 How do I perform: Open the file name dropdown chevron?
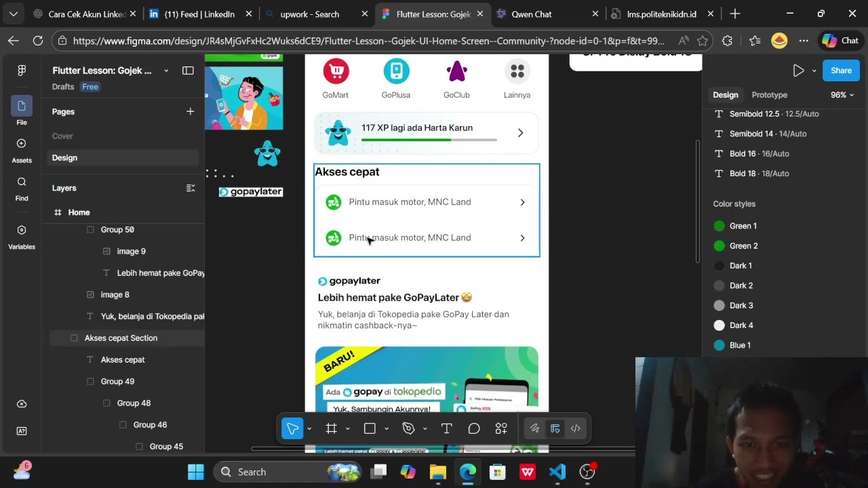point(166,70)
